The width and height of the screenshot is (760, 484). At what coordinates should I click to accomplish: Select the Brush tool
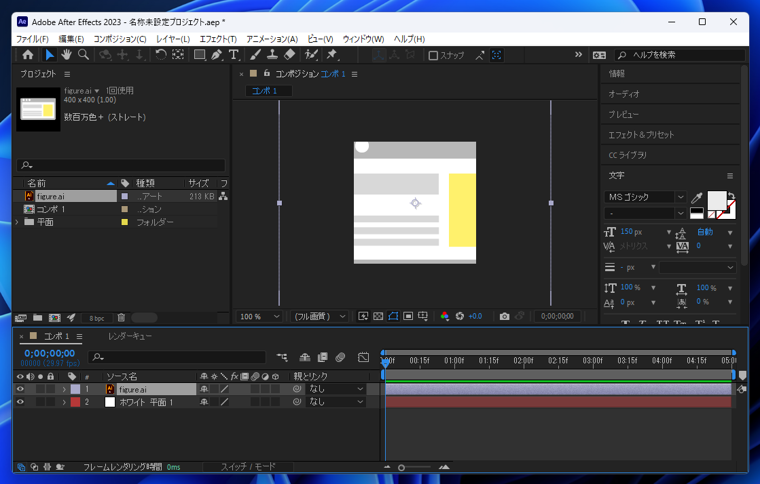point(255,55)
